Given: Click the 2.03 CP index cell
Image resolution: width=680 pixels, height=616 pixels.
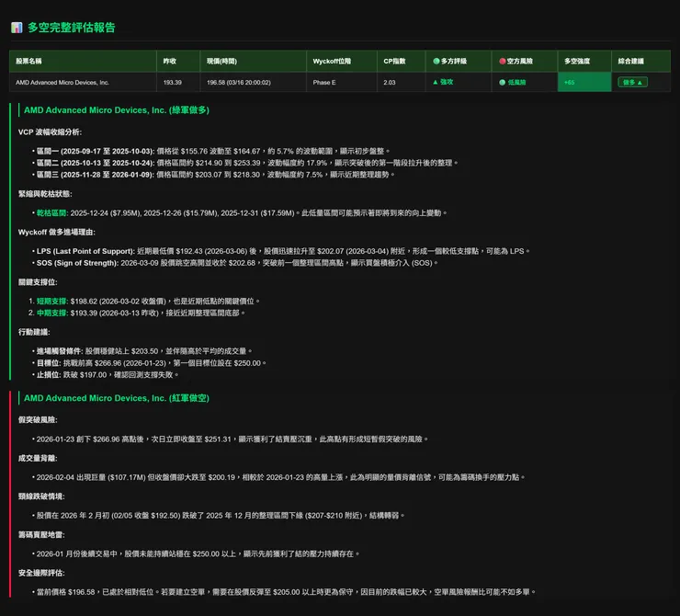Looking at the screenshot, I should point(402,82).
